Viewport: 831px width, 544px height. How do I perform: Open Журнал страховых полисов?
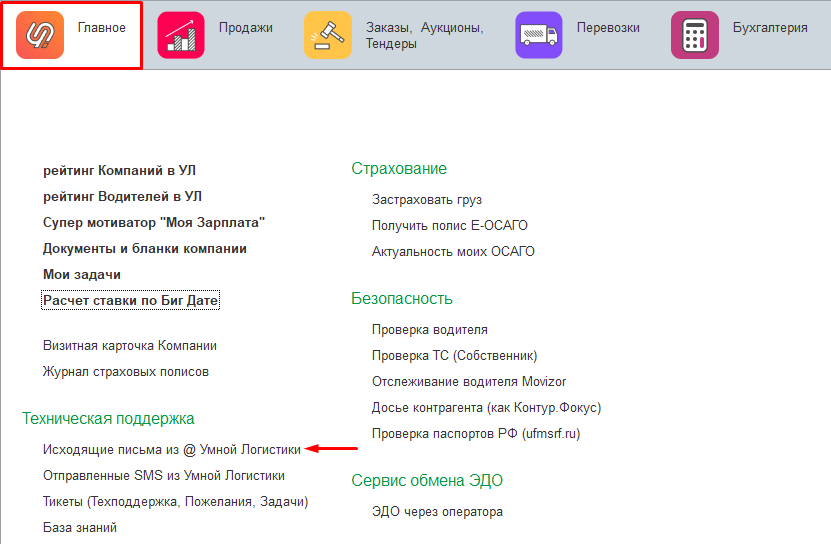tap(126, 372)
